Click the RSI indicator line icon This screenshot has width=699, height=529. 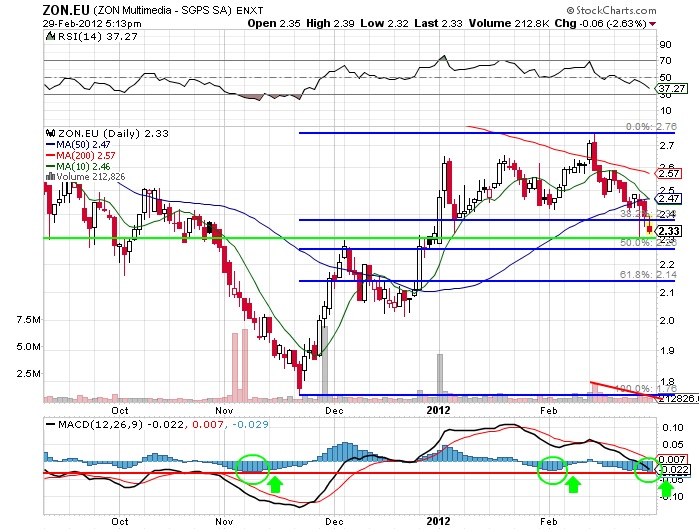pos(50,36)
